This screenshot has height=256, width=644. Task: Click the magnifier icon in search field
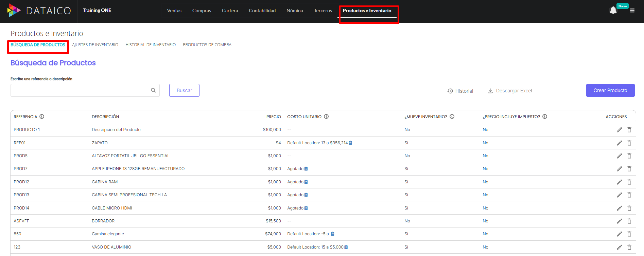pyautogui.click(x=153, y=90)
